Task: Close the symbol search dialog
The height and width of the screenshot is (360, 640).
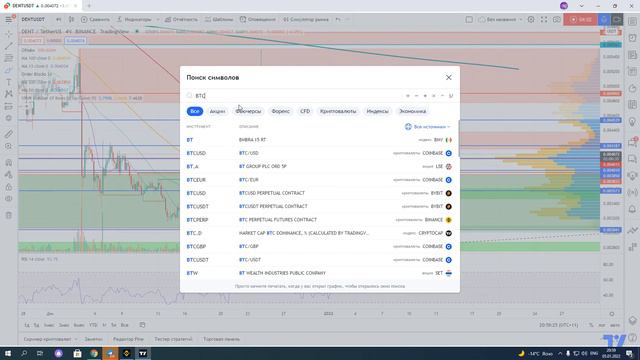Action: click(449, 77)
